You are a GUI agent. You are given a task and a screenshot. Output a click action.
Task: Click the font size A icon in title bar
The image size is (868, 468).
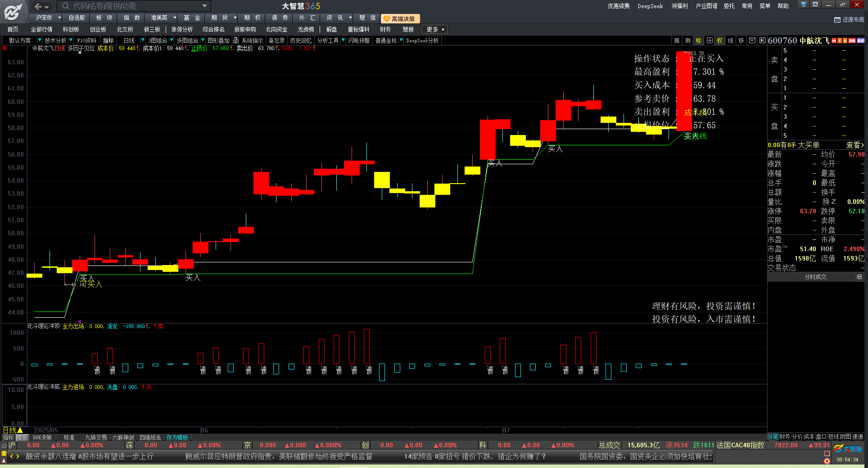[x=815, y=4]
